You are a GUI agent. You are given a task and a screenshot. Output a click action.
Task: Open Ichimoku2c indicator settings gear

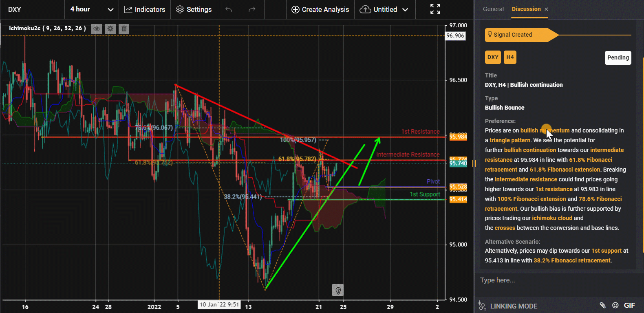(x=110, y=29)
